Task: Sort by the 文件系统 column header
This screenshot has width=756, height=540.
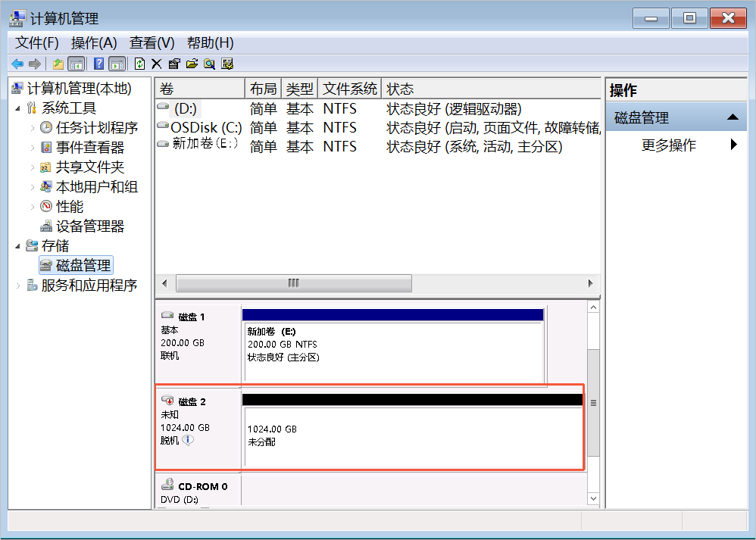Action: (349, 89)
